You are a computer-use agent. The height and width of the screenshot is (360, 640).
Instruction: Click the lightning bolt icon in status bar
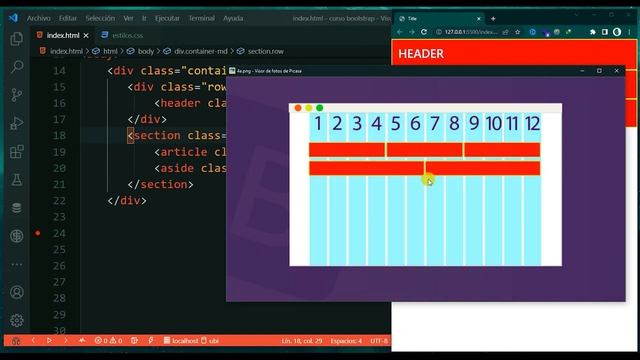coord(151,340)
